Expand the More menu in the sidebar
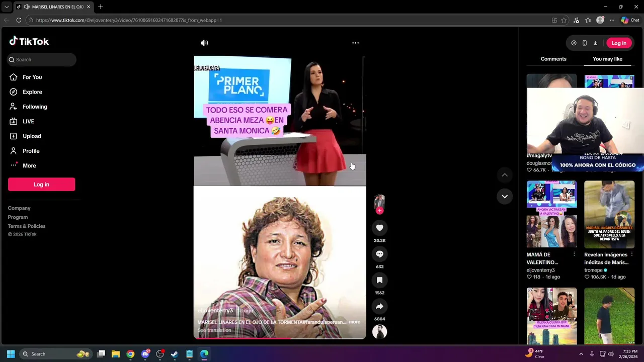Viewport: 644px width, 362px height. tap(29, 165)
